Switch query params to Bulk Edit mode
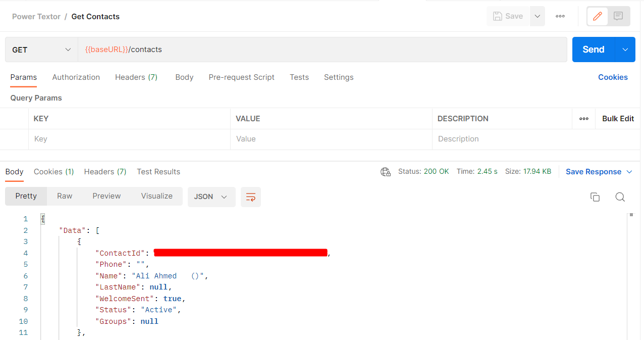This screenshot has width=644, height=340. pyautogui.click(x=618, y=118)
